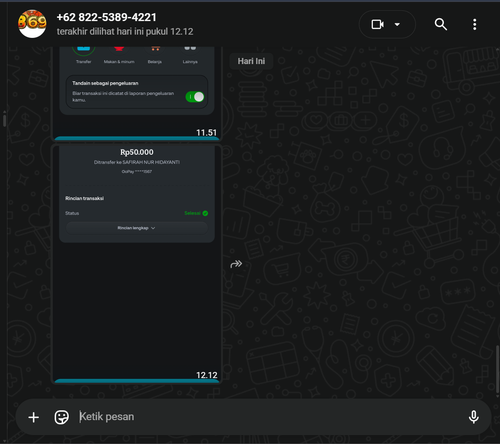Click the SAFIRAH NUR HIDAYANTI recipient text
This screenshot has width=500, height=444.
click(151, 162)
